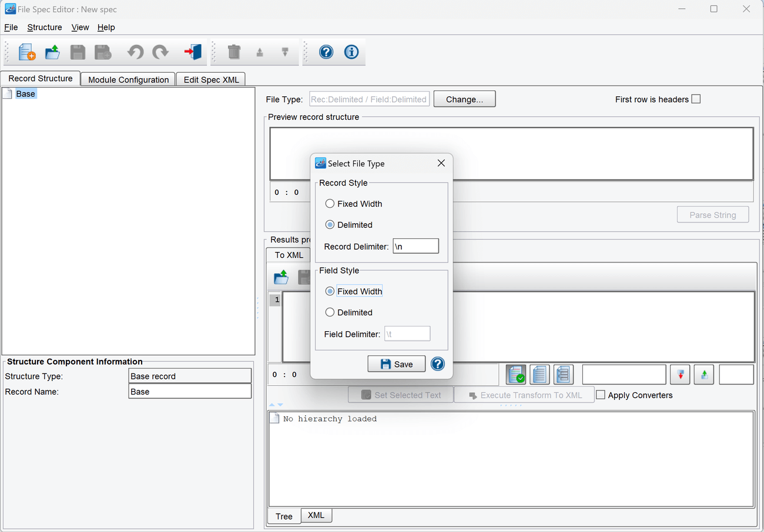This screenshot has width=764, height=532.
Task: Close the Select File Type dialog
Action: coord(441,163)
